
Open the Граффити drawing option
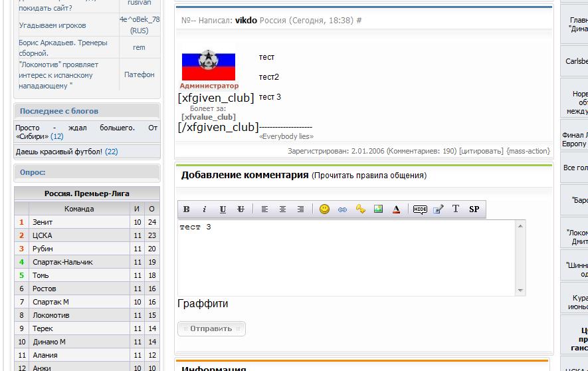point(203,304)
